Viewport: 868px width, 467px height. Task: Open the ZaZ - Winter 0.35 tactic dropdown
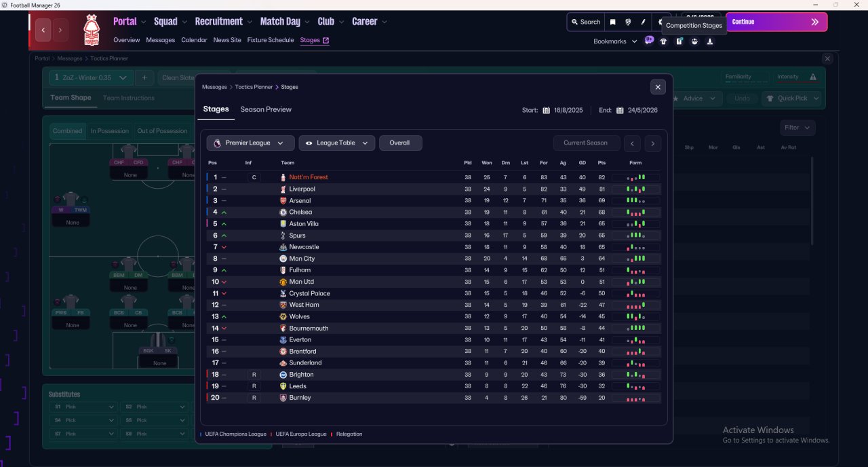(92, 77)
